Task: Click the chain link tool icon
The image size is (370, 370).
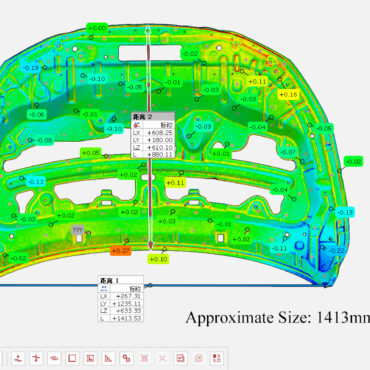Action: (126, 358)
